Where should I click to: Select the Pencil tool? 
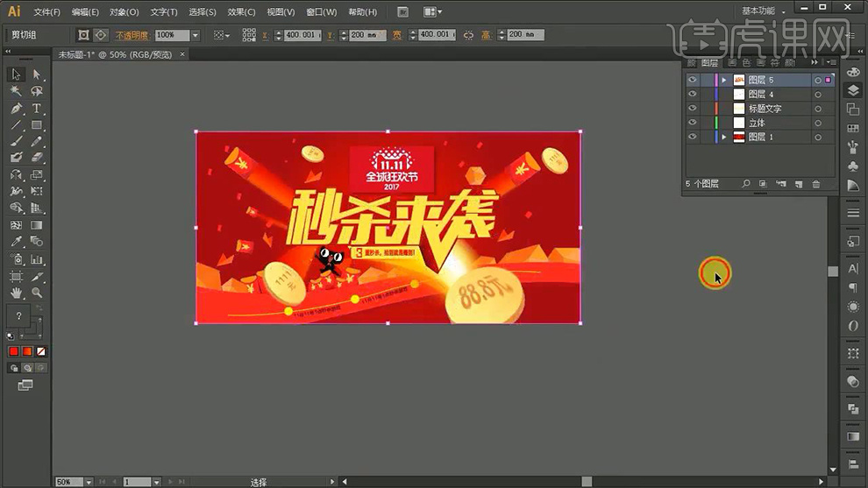click(x=37, y=141)
